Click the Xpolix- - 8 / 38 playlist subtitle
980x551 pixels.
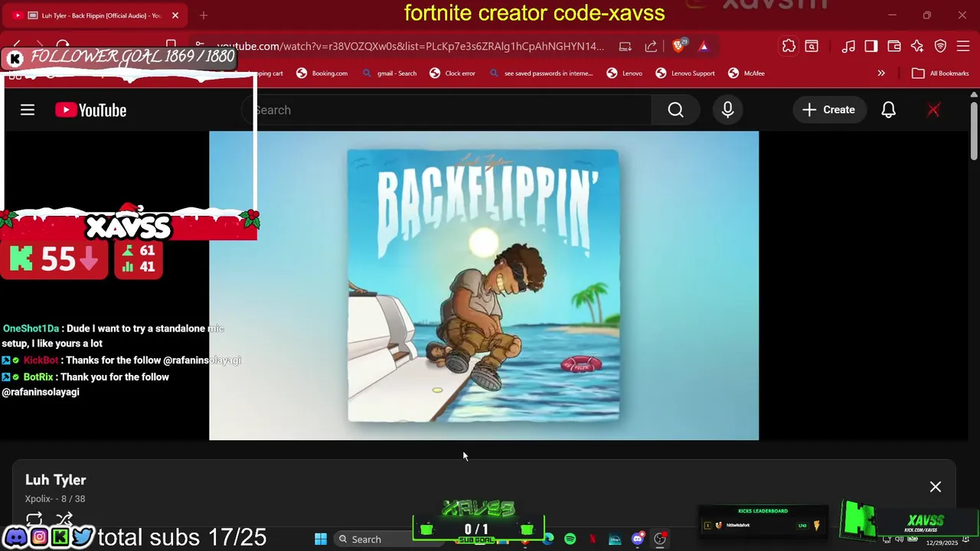point(55,499)
